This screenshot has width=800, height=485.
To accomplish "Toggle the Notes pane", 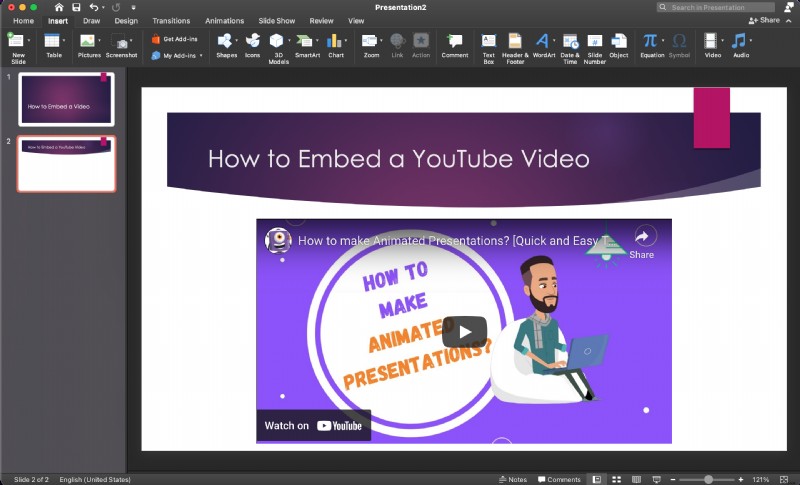I will [x=513, y=479].
